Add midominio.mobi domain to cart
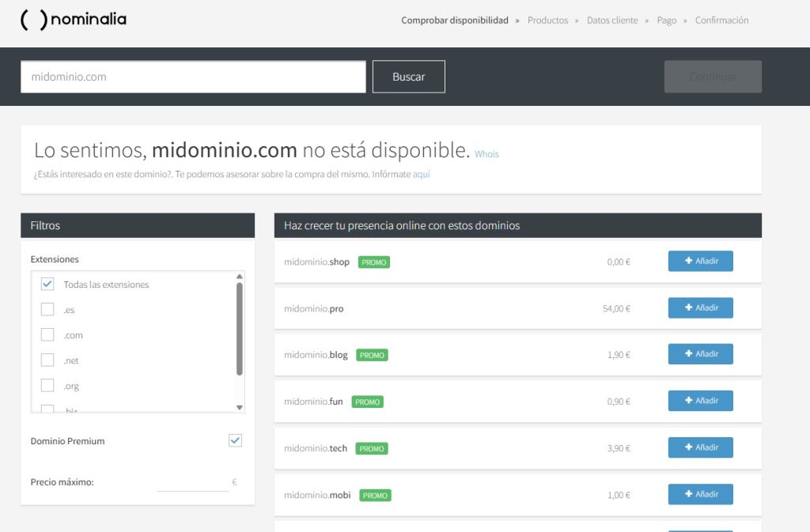This screenshot has height=532, width=810. (700, 494)
